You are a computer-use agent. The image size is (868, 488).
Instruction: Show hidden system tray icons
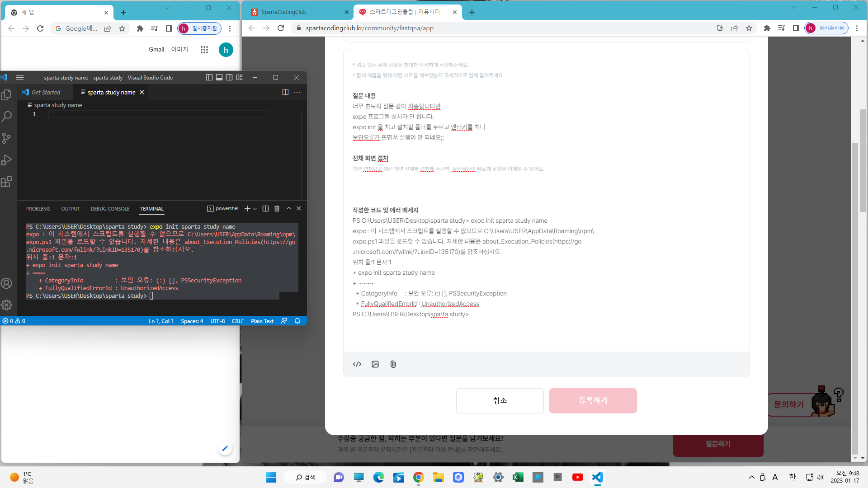click(x=751, y=477)
